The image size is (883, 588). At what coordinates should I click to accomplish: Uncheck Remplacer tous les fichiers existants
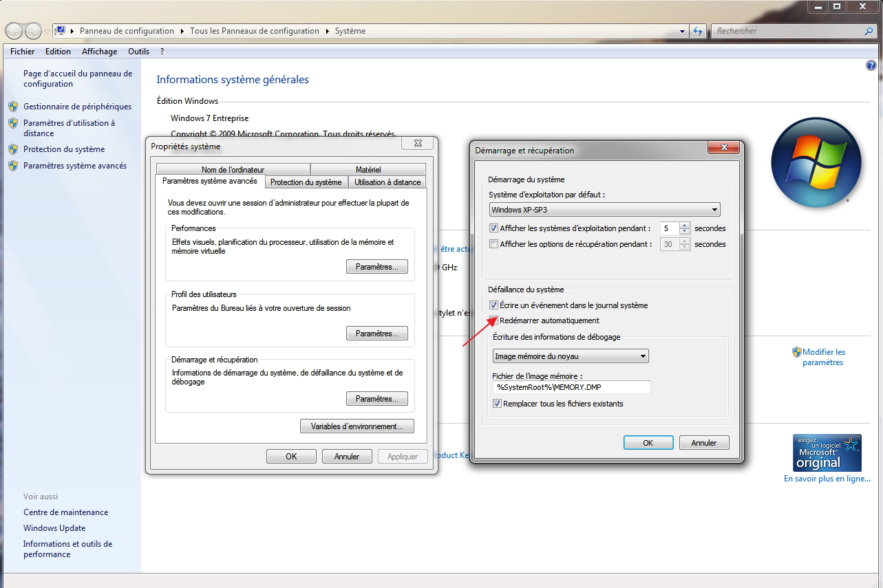(497, 404)
